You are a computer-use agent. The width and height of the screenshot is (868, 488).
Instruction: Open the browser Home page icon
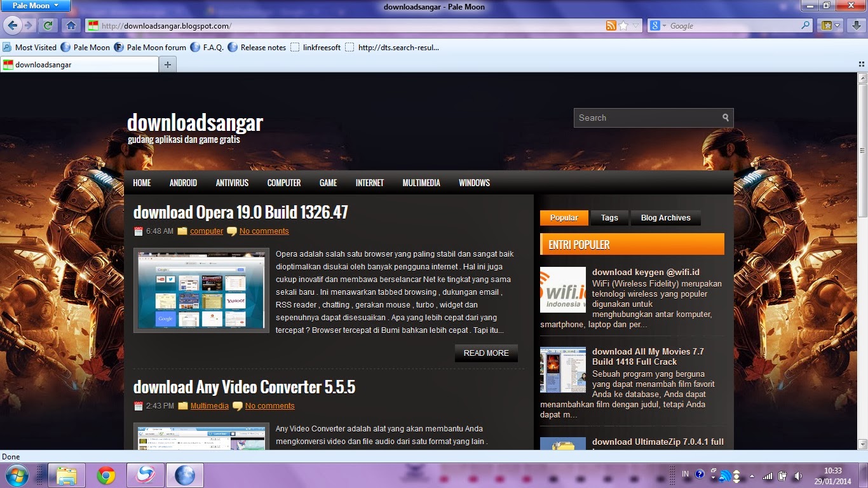(71, 25)
